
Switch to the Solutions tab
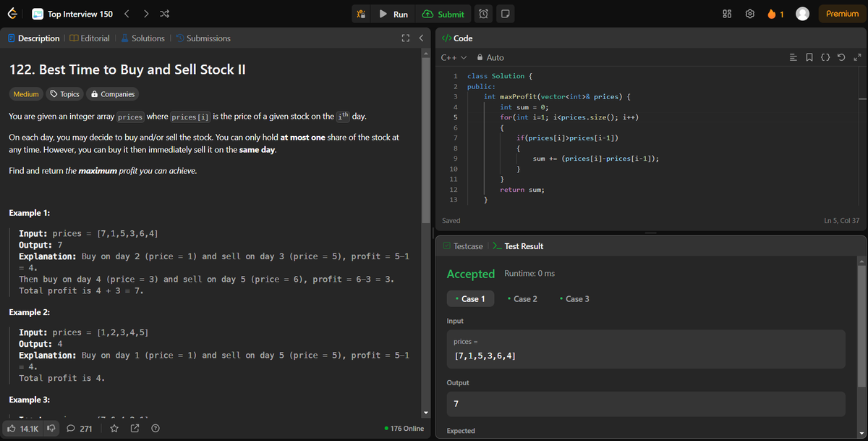143,38
